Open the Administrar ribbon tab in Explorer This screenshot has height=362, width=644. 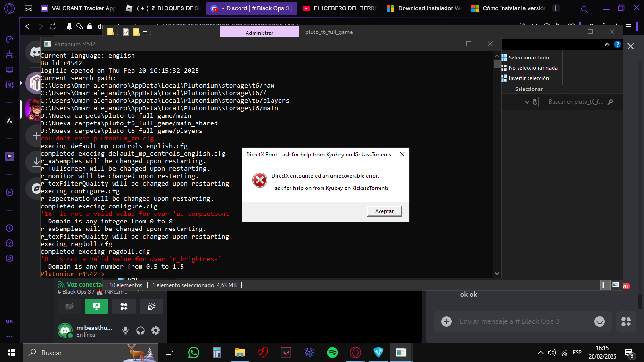coord(259,33)
